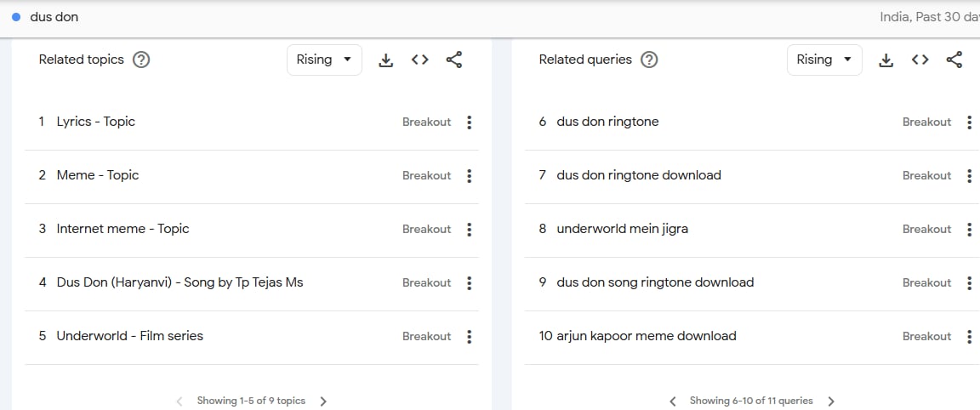Go to previous page of related queries
Screen dimensions: 980x410
coord(673,401)
